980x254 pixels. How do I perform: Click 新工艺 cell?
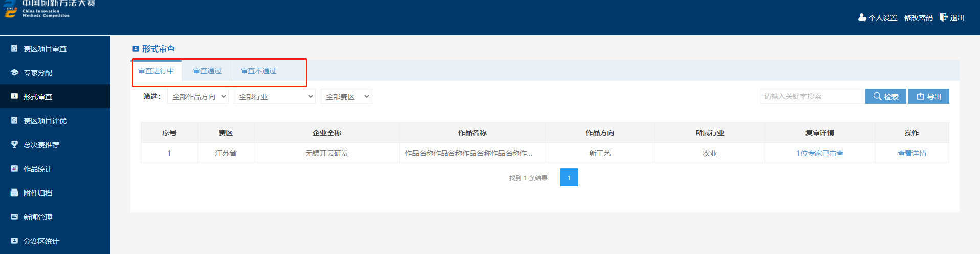(x=600, y=153)
